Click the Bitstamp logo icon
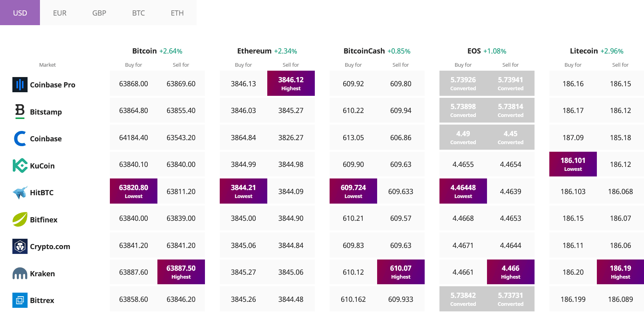 tap(20, 111)
